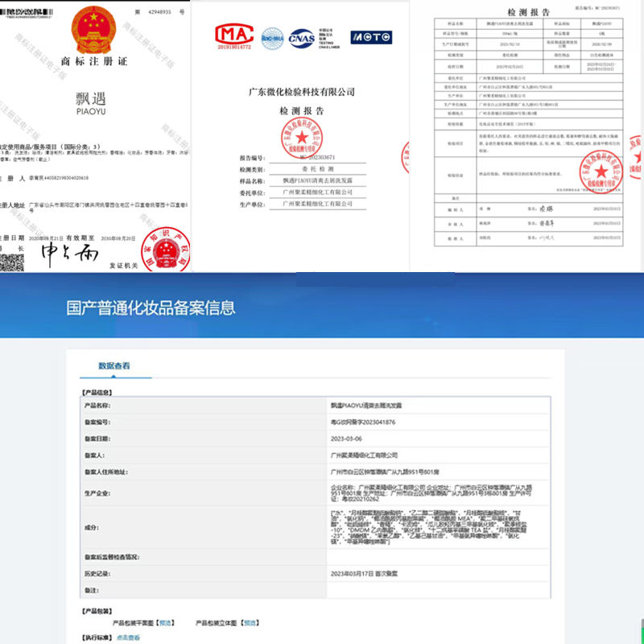The width and height of the screenshot is (644, 644).
Task: Click 广东微化检验科技有限公司 heading
Action: pos(302,92)
